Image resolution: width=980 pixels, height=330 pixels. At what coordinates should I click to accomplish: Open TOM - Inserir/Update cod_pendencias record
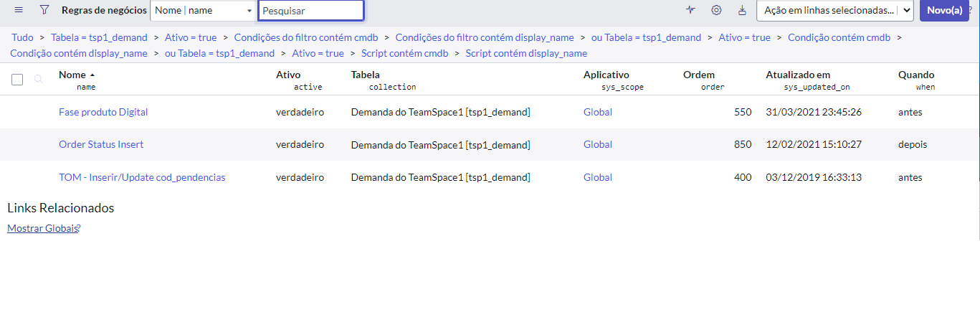142,177
